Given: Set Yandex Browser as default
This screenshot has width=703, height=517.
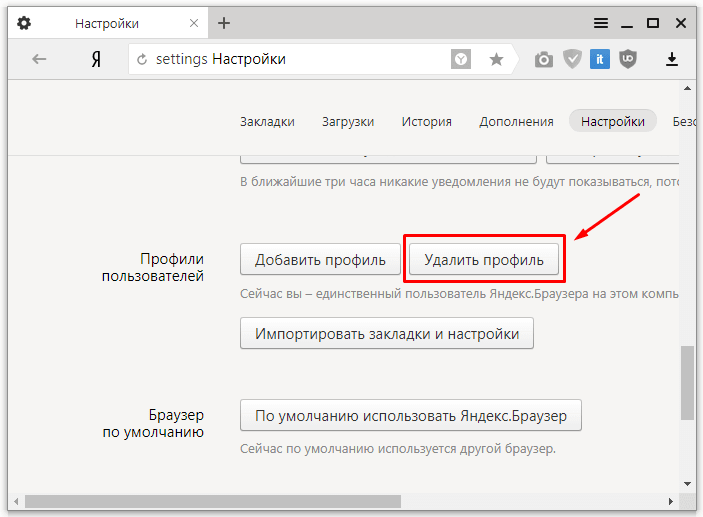Looking at the screenshot, I should 411,415.
